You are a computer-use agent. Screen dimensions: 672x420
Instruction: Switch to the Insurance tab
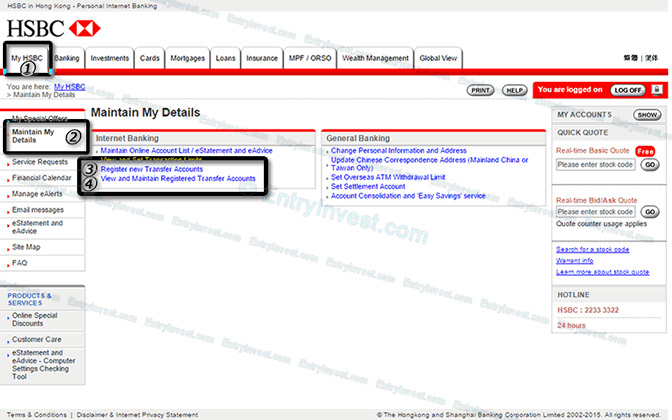click(262, 58)
